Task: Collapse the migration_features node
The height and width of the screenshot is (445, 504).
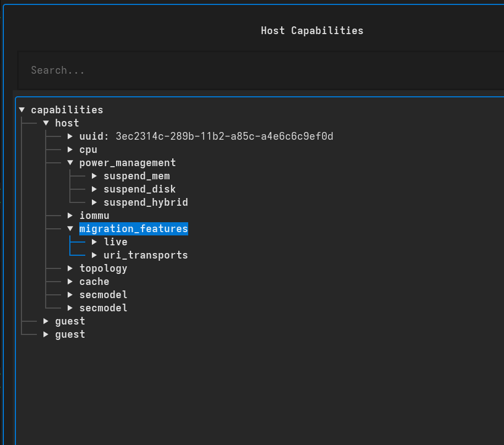Action: tap(70, 228)
